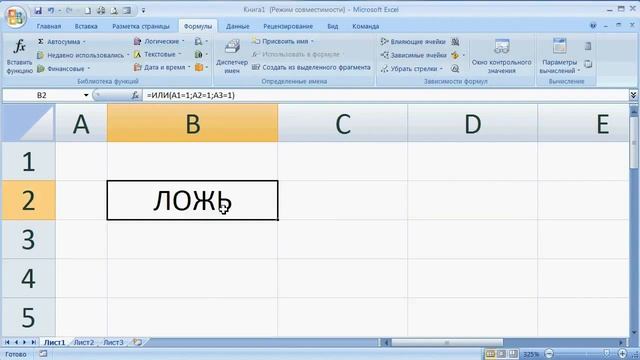Open Дата и время functions dropdown

click(162, 67)
